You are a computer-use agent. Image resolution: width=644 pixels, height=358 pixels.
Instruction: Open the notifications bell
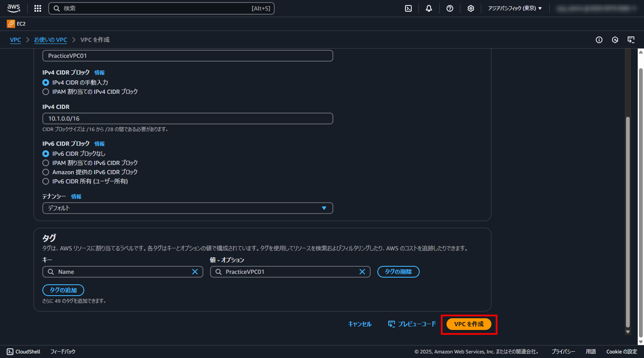pyautogui.click(x=429, y=8)
